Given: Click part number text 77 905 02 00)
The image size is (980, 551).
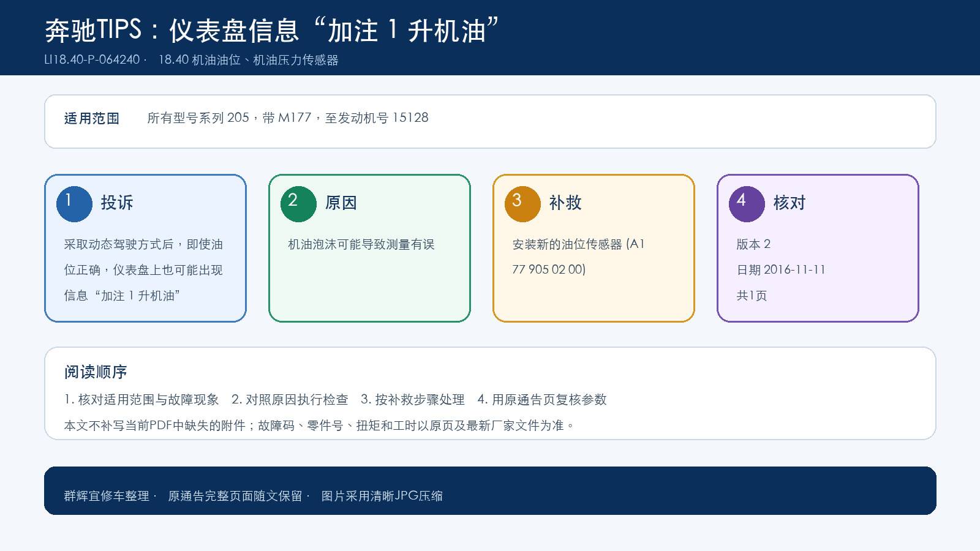Looking at the screenshot, I should coord(549,269).
